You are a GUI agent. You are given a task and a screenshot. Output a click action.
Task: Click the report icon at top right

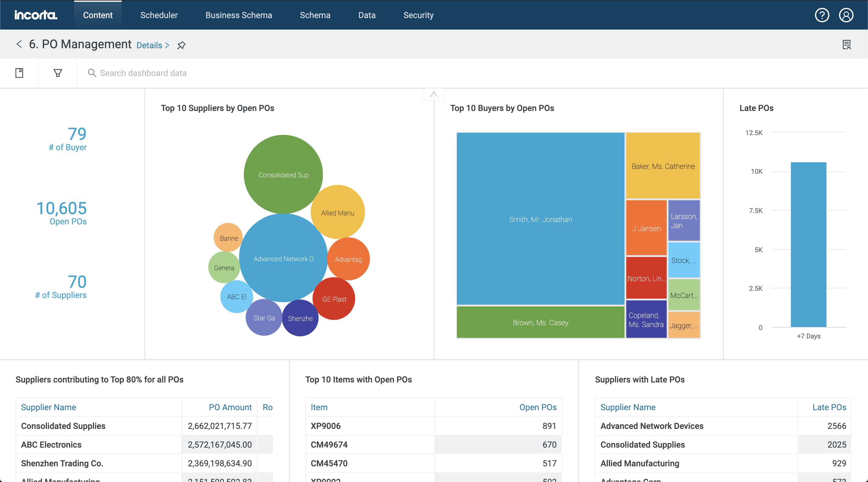(x=846, y=45)
